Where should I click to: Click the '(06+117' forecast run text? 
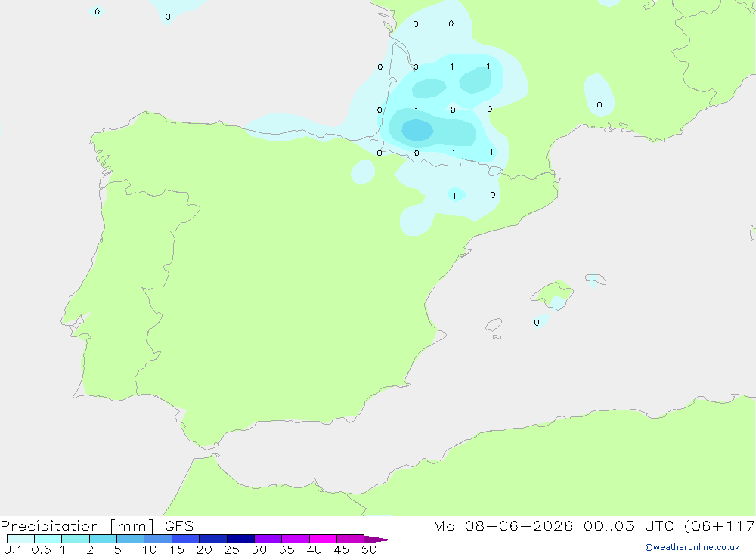point(720,526)
